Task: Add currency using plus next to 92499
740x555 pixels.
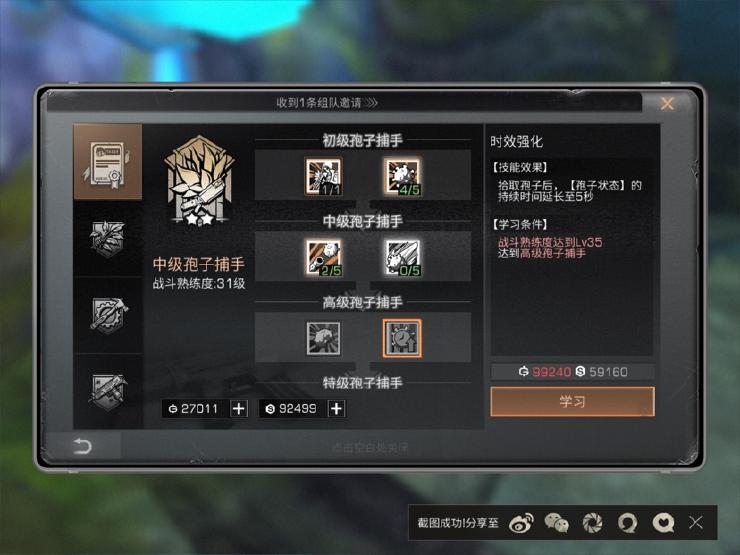Action: pos(336,409)
